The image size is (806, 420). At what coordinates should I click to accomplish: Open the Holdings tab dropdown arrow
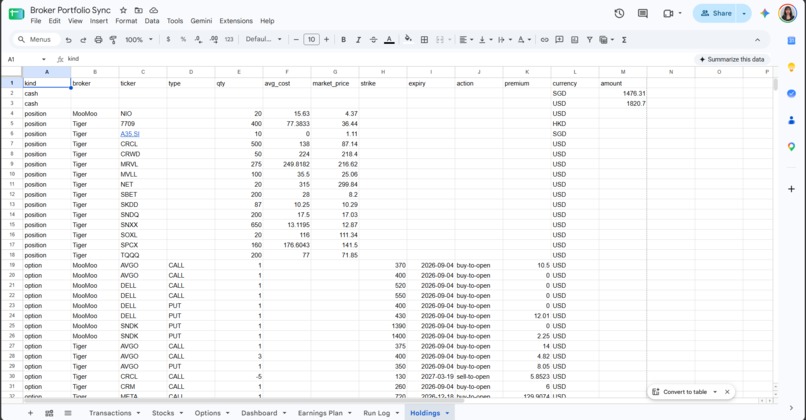point(447,413)
